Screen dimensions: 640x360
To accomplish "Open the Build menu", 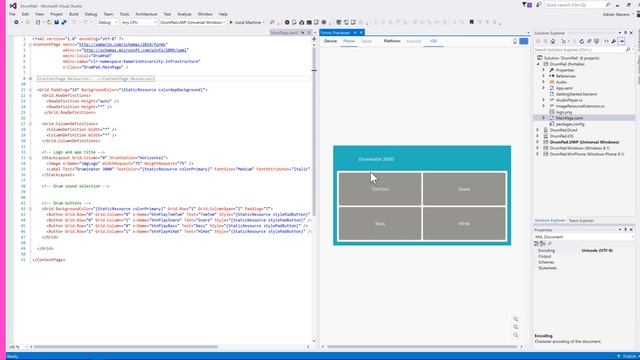I will [x=73, y=14].
